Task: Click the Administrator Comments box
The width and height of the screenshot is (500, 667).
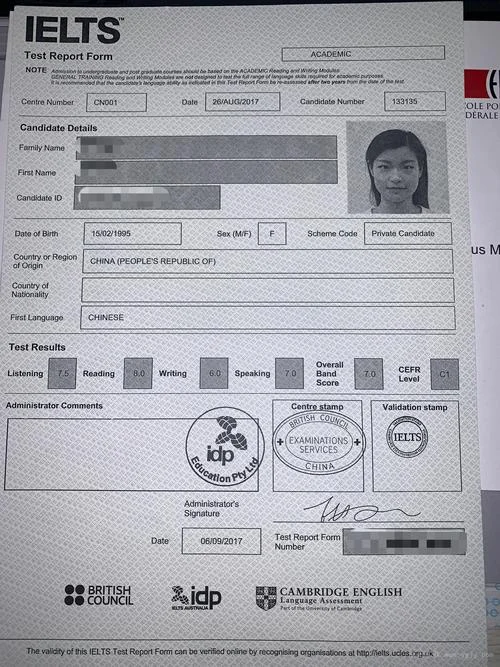Action: coord(131,454)
